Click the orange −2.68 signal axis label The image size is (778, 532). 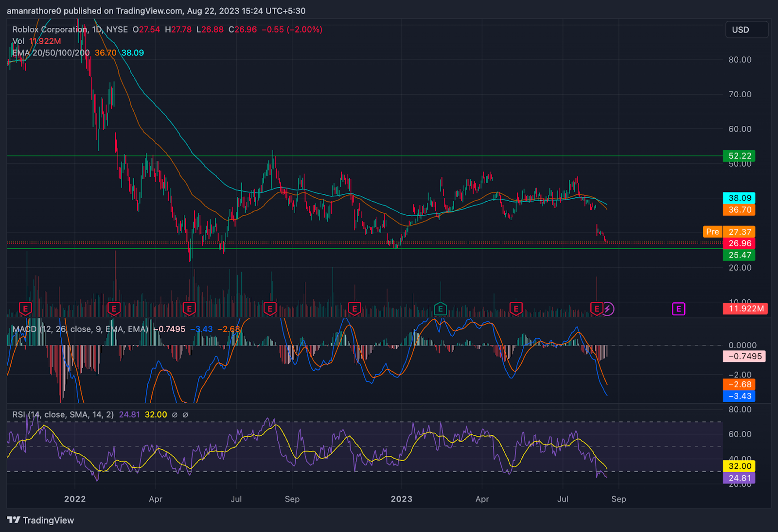[x=739, y=384]
